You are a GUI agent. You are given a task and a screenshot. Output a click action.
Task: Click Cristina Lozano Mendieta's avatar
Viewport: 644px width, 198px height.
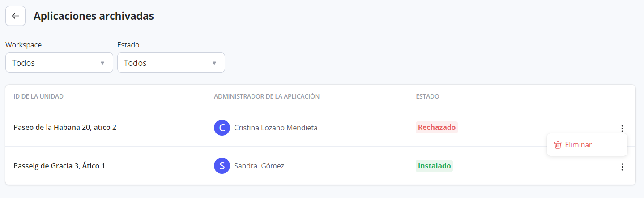(222, 128)
